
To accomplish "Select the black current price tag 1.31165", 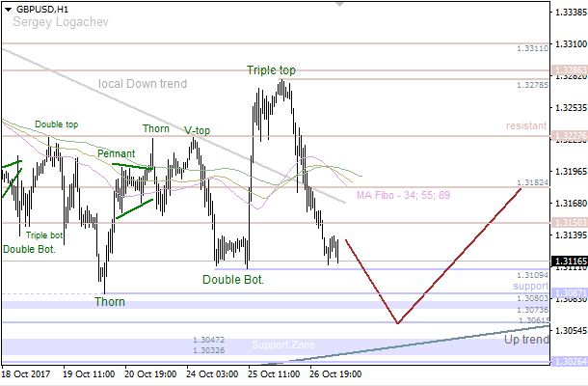I will tap(570, 262).
